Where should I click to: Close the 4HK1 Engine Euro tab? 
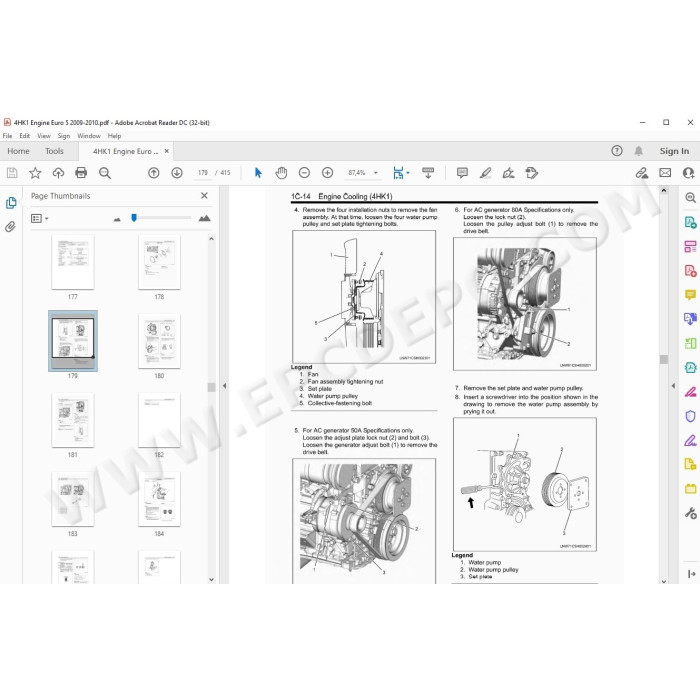point(167,151)
